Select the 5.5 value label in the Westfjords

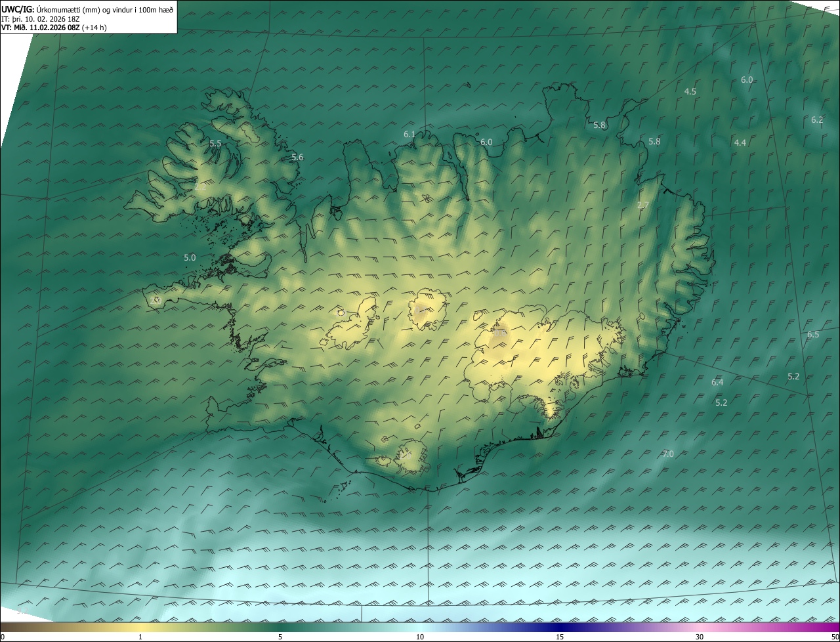click(x=215, y=143)
